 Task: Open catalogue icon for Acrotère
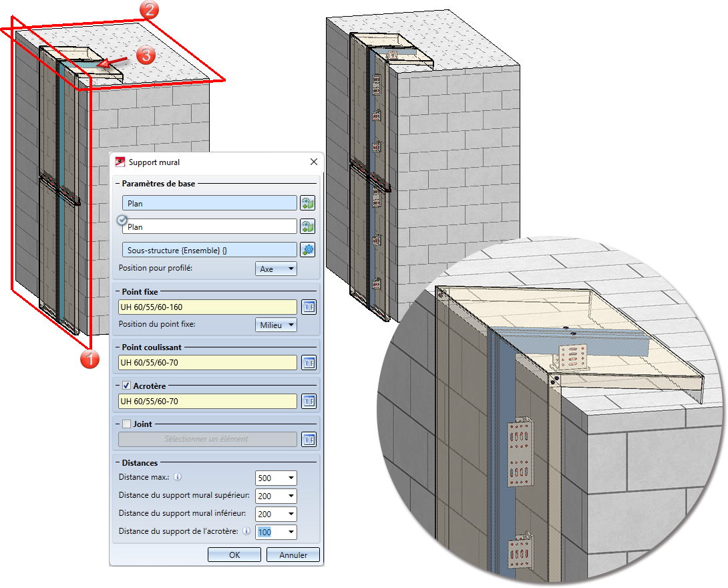click(309, 401)
